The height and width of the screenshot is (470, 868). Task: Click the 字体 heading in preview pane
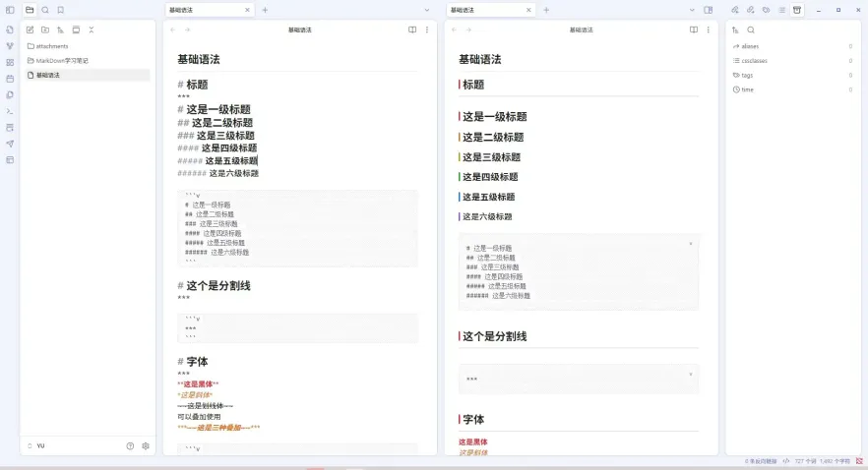[x=473, y=420]
